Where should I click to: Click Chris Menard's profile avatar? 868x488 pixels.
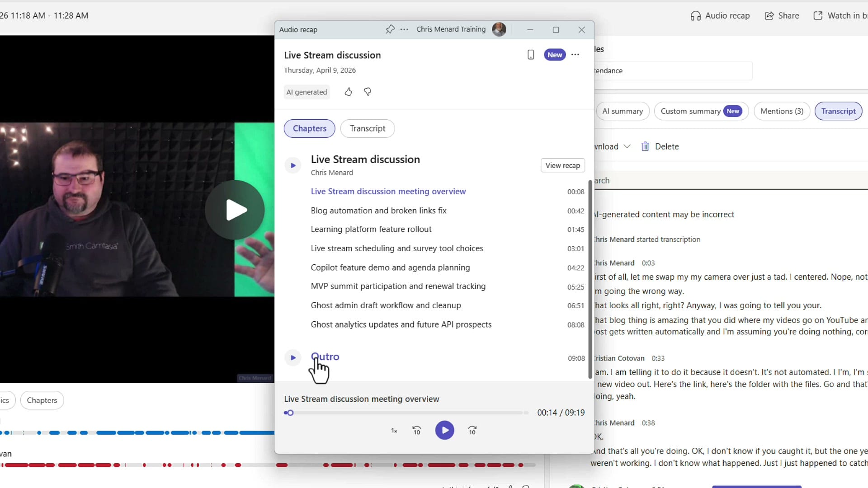(x=499, y=29)
